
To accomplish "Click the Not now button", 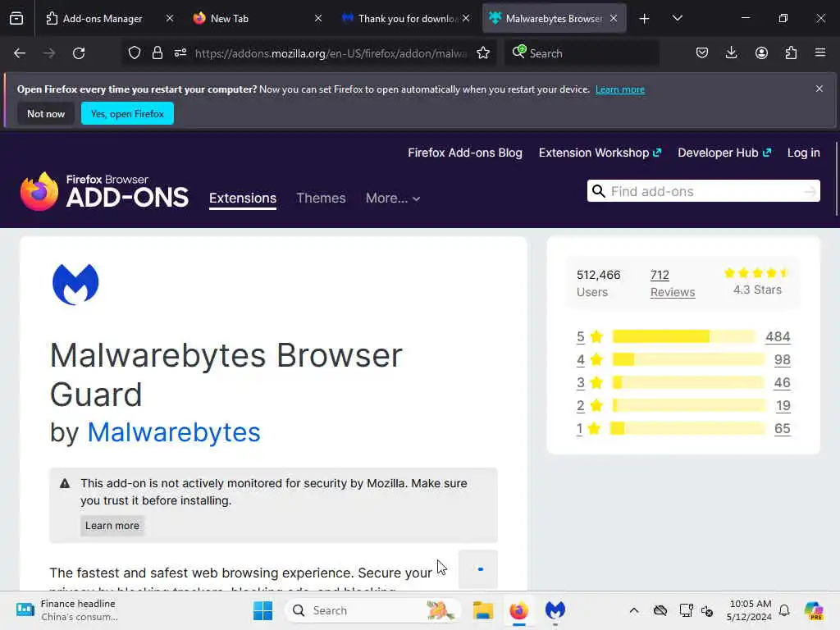I will (46, 113).
